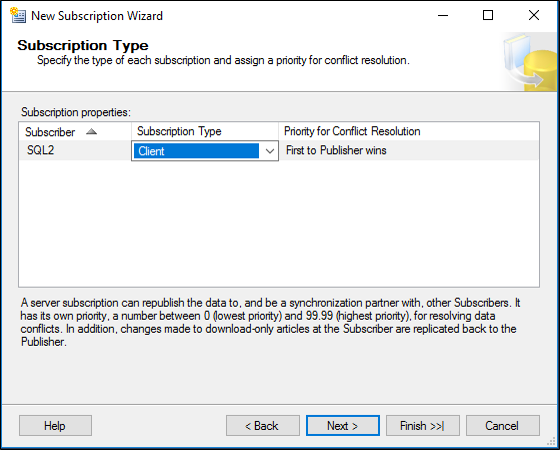Image resolution: width=560 pixels, height=450 pixels.
Task: Go to previous page with Back
Action: (x=262, y=425)
